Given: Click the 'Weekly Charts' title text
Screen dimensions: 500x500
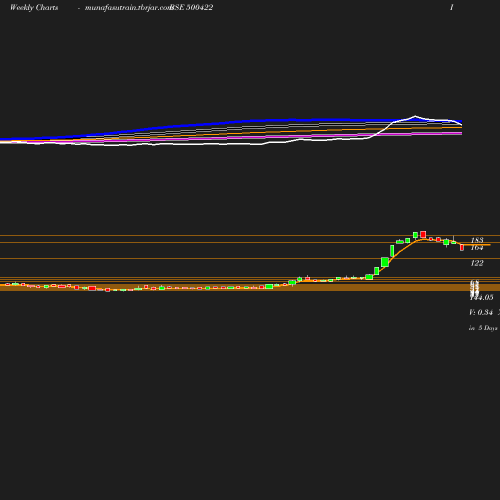Looking at the screenshot, I should tap(34, 8).
